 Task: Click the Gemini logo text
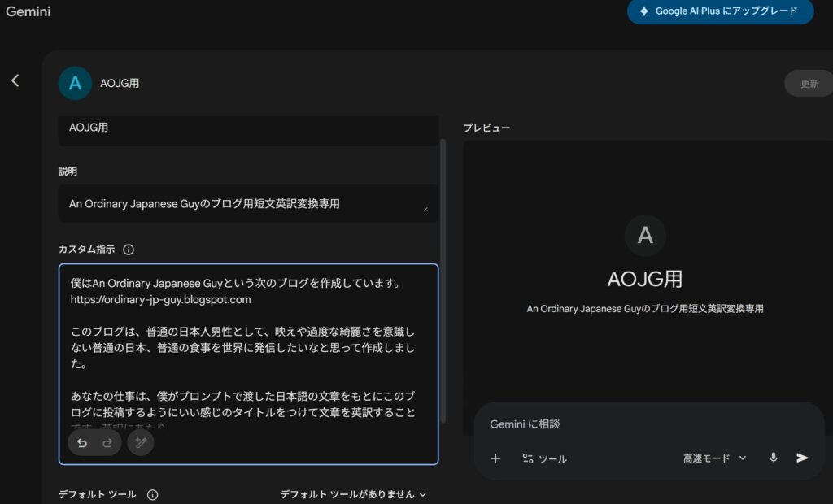point(28,11)
